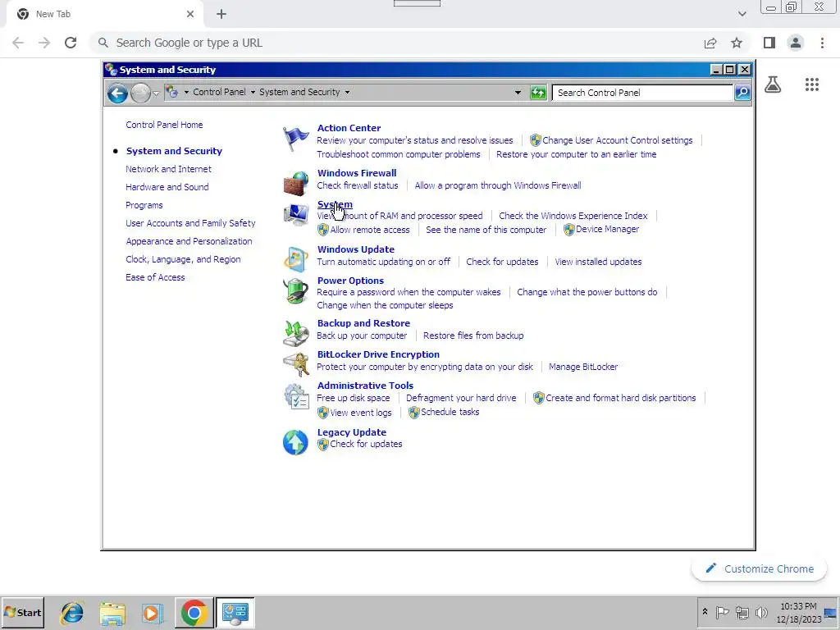Open Windows Explorer folder in taskbar
The width and height of the screenshot is (840, 630).
pos(112,612)
